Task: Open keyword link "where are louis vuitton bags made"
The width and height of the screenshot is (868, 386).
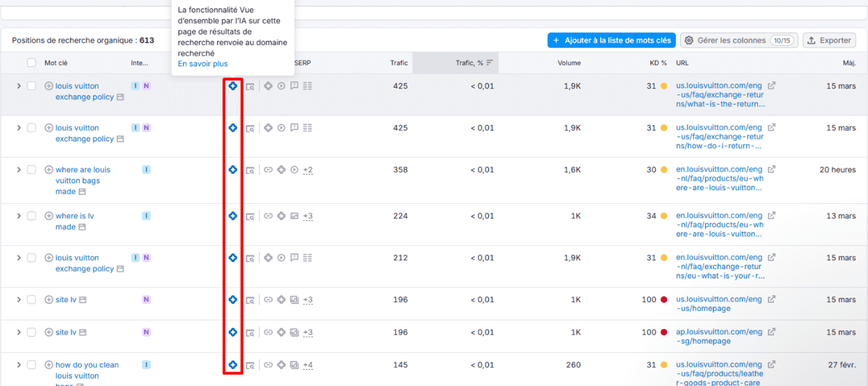Action: (81, 180)
